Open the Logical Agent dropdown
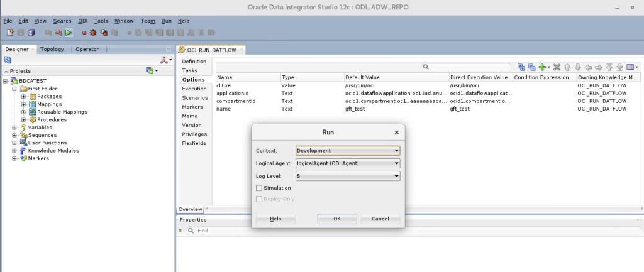Image resolution: width=644 pixels, height=272 pixels. (x=347, y=163)
